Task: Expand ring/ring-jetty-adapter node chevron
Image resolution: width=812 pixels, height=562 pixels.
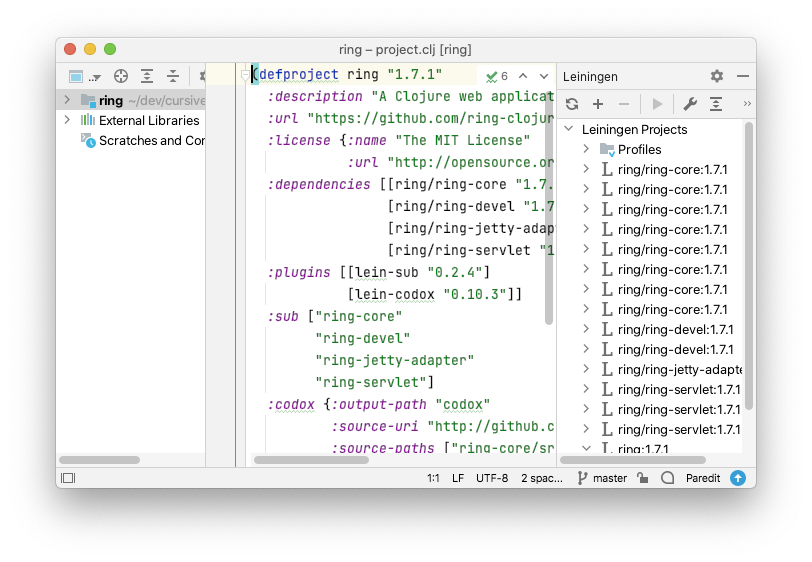Action: pos(586,368)
